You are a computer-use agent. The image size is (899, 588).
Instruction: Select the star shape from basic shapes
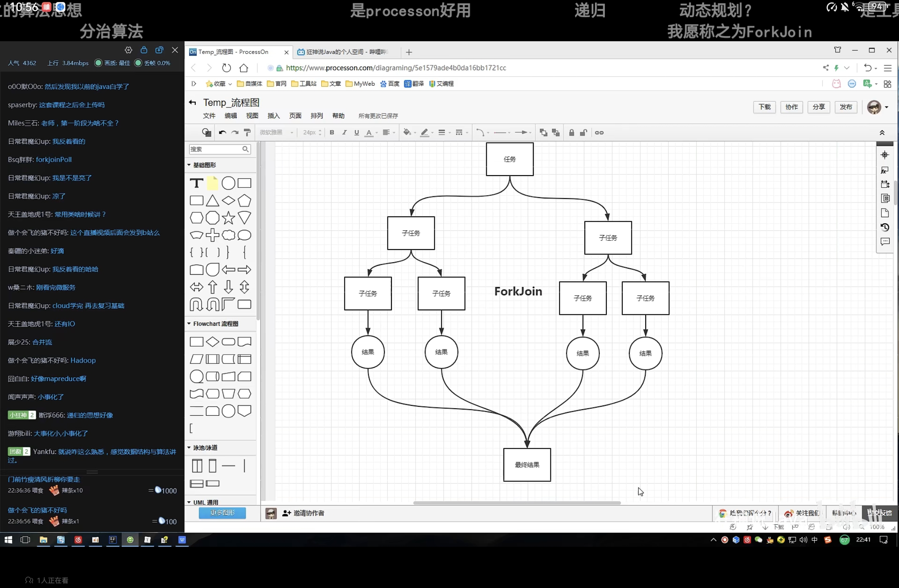coord(228,218)
